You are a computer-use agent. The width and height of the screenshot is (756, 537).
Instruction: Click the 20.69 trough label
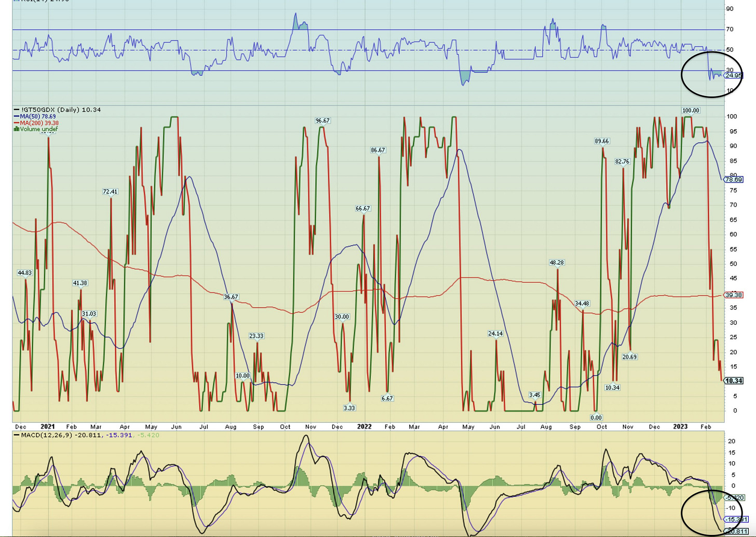coord(629,357)
